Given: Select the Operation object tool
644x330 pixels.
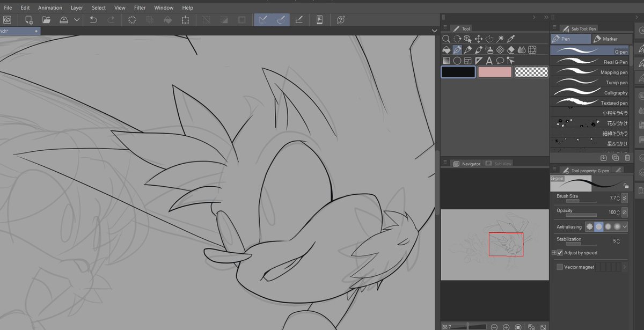Looking at the screenshot, I should coord(467,39).
